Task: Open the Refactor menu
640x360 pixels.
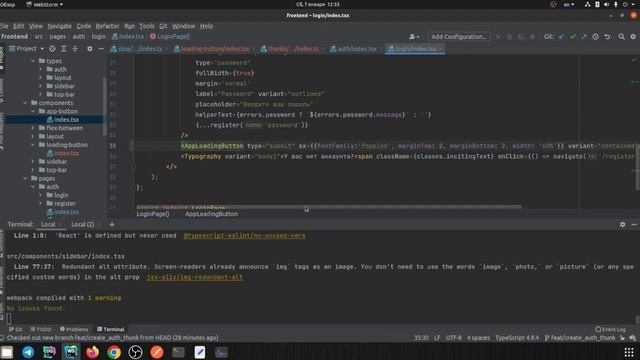Action: pos(107,26)
